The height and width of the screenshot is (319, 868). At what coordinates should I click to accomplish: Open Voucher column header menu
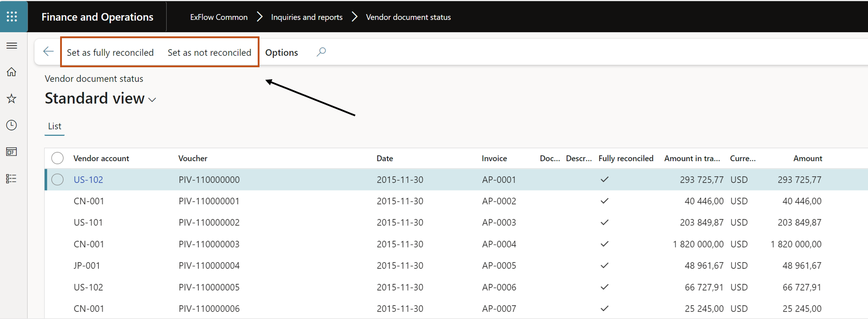pyautogui.click(x=193, y=158)
